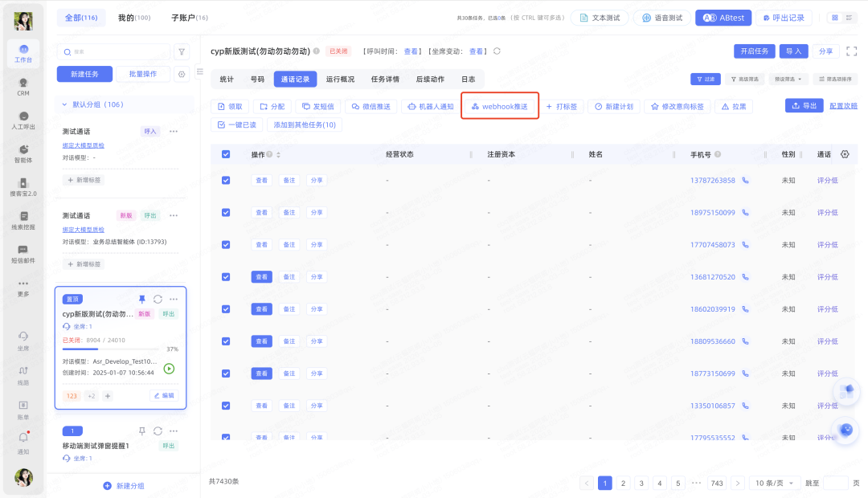Collapse the 默认分组 (106) group
Screen dimensions: 868x498
coord(65,104)
